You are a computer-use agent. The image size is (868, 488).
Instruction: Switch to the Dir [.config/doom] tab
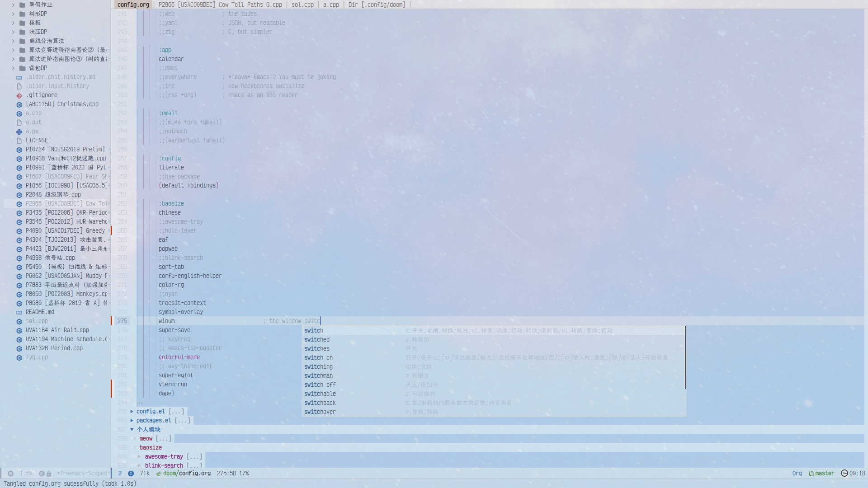377,5
